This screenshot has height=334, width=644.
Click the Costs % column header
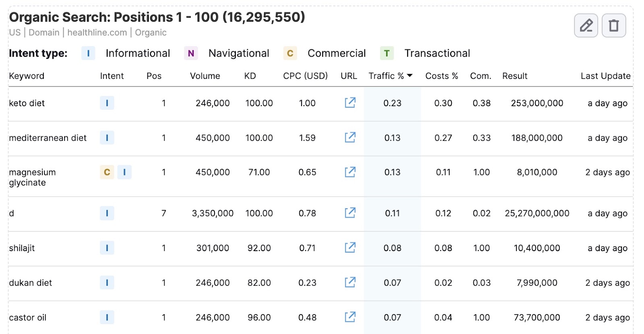point(442,76)
